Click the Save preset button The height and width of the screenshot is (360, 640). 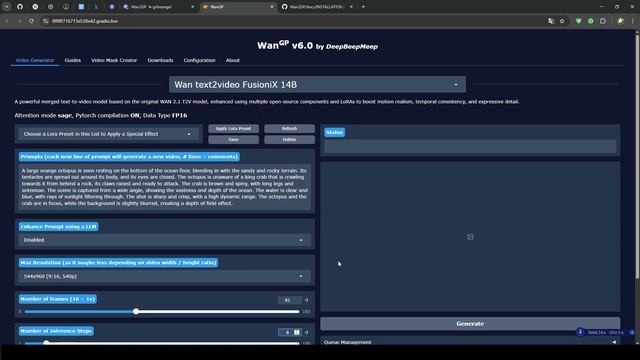[233, 140]
